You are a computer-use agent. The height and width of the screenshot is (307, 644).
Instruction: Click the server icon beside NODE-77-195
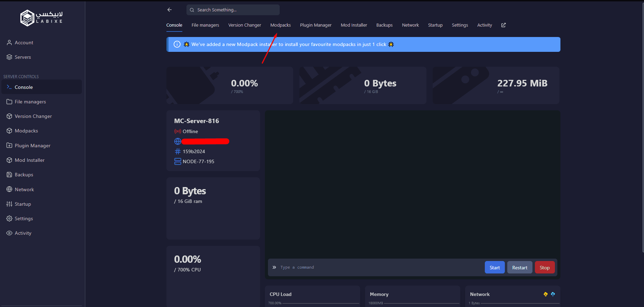pyautogui.click(x=177, y=161)
